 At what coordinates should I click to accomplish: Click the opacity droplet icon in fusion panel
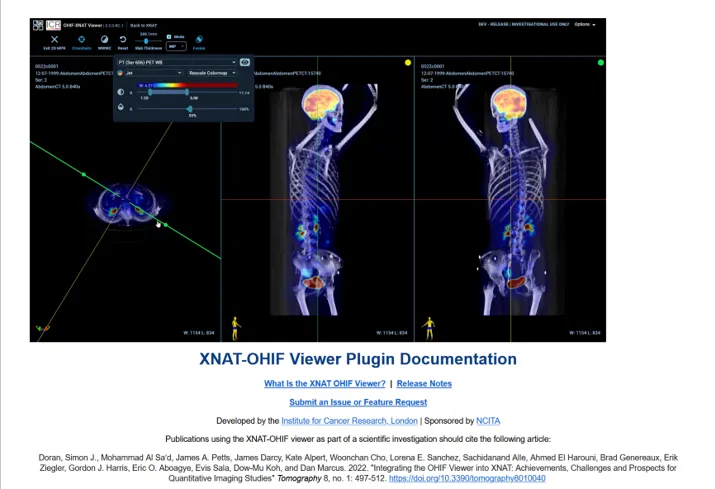(x=121, y=107)
